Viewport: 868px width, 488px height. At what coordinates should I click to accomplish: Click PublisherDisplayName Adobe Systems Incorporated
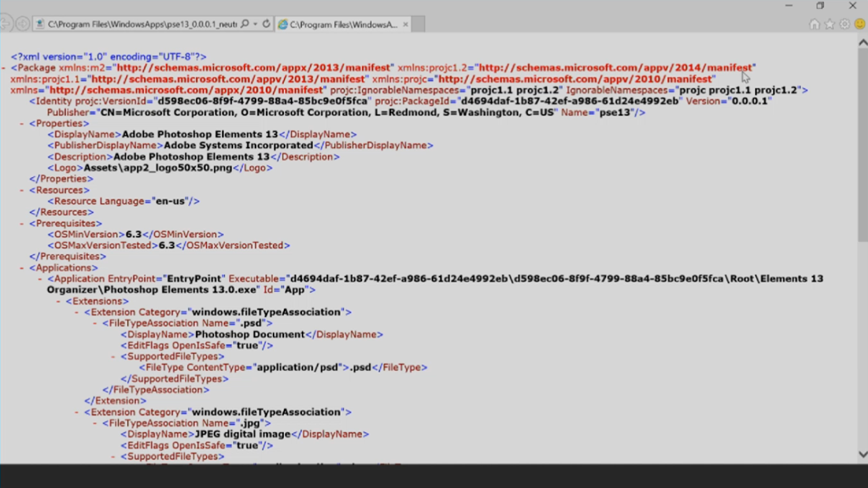coord(238,146)
